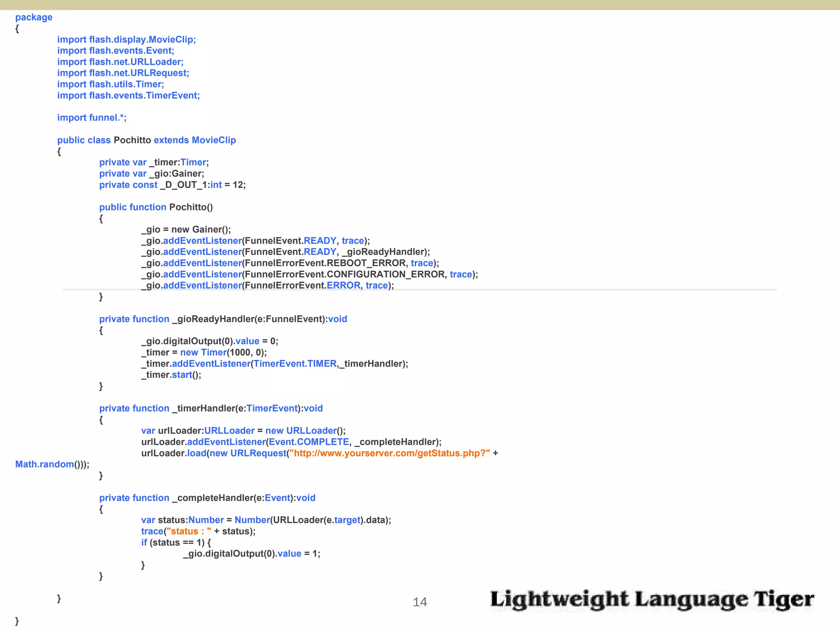Click 'import flash.events.TimerEvent;' line
Viewport: 840px width, 630px height.
128,96
